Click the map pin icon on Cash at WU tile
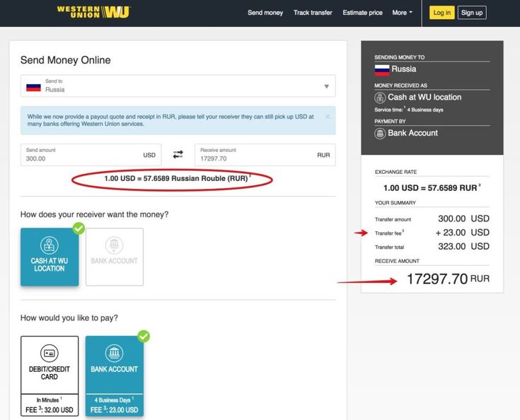The width and height of the screenshot is (520, 420). click(x=50, y=245)
